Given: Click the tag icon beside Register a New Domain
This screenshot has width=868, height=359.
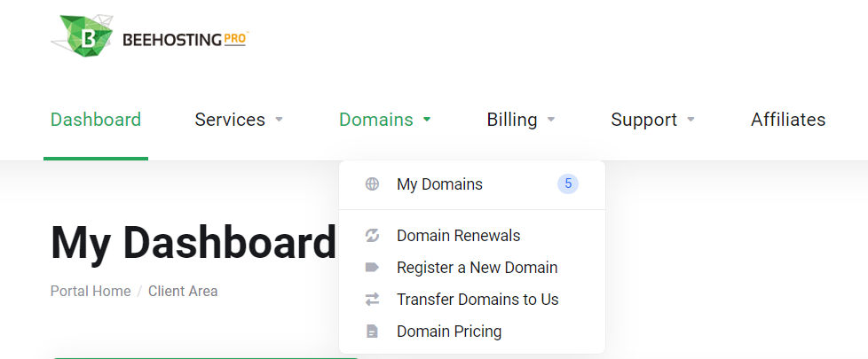Looking at the screenshot, I should pos(372,268).
